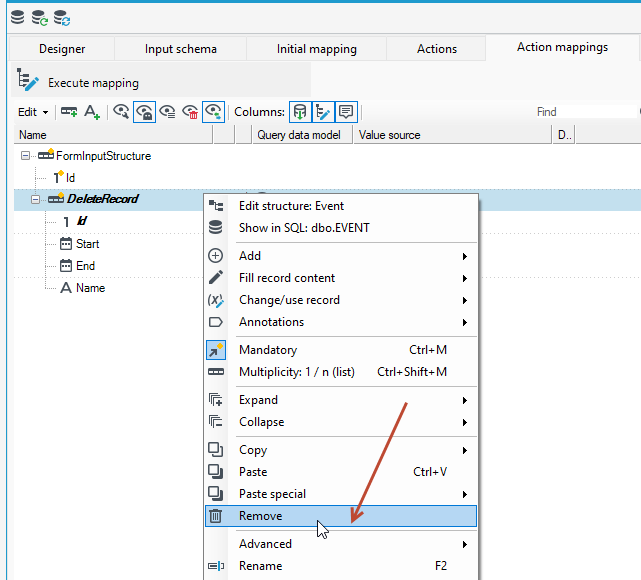Open the Collapse submenu arrow
The width and height of the screenshot is (641, 580).
click(464, 422)
